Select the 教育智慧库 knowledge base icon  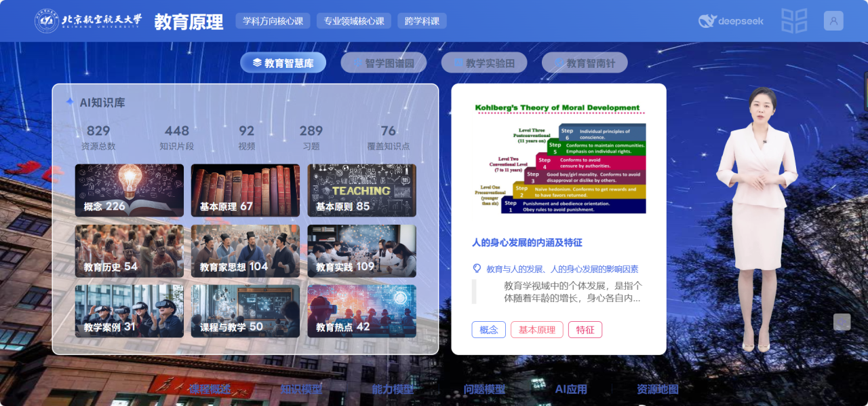coord(256,62)
